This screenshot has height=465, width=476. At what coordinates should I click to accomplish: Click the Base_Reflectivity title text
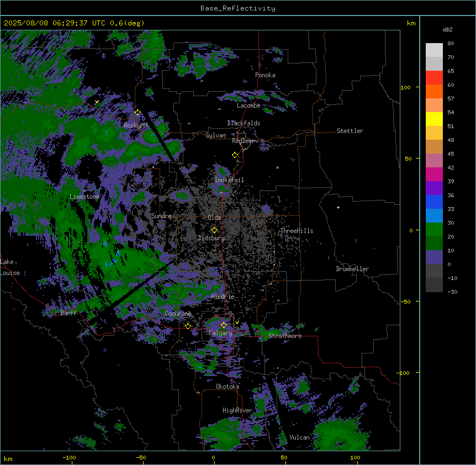(238, 8)
